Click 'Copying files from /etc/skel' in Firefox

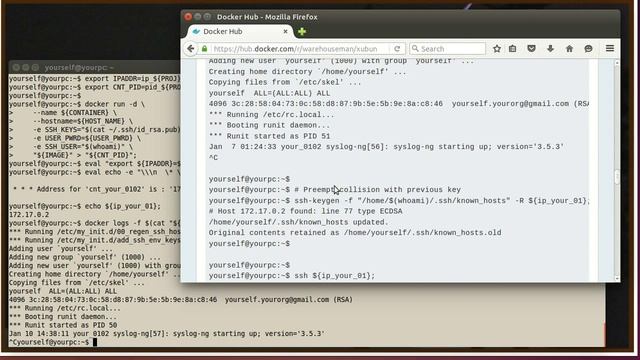[285, 82]
